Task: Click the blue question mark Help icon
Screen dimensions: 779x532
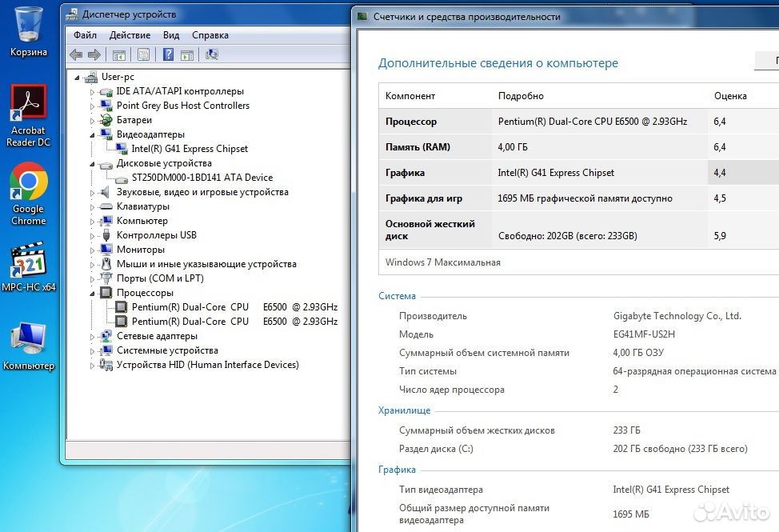Action: (x=169, y=54)
